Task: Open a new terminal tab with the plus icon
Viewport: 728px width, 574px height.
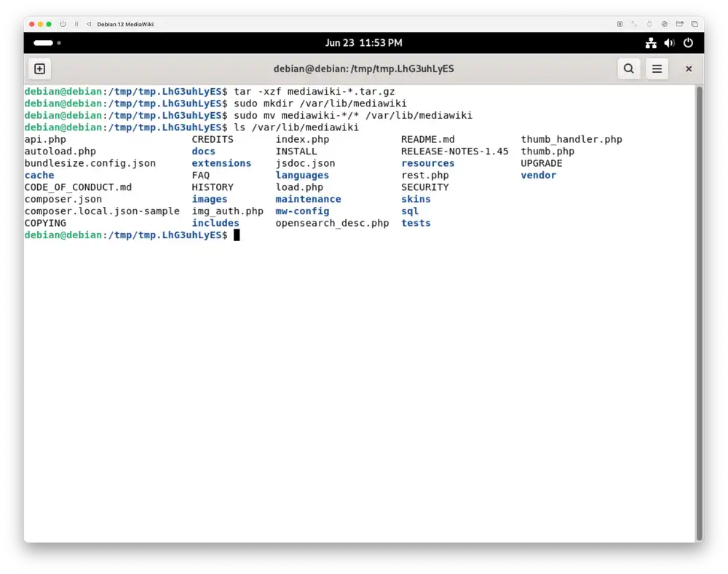Action: [x=40, y=68]
